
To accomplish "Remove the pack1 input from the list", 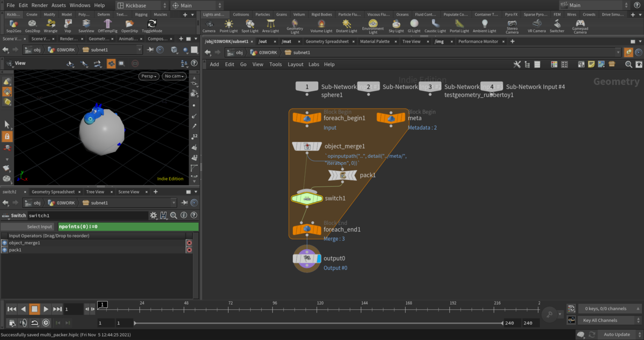I will click(x=189, y=250).
